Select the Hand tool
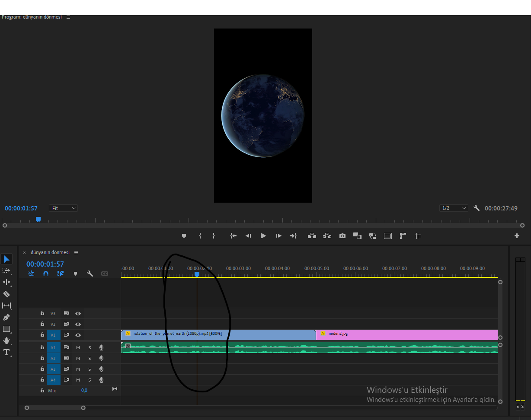Viewport: 531px width, 420px height. point(6,340)
